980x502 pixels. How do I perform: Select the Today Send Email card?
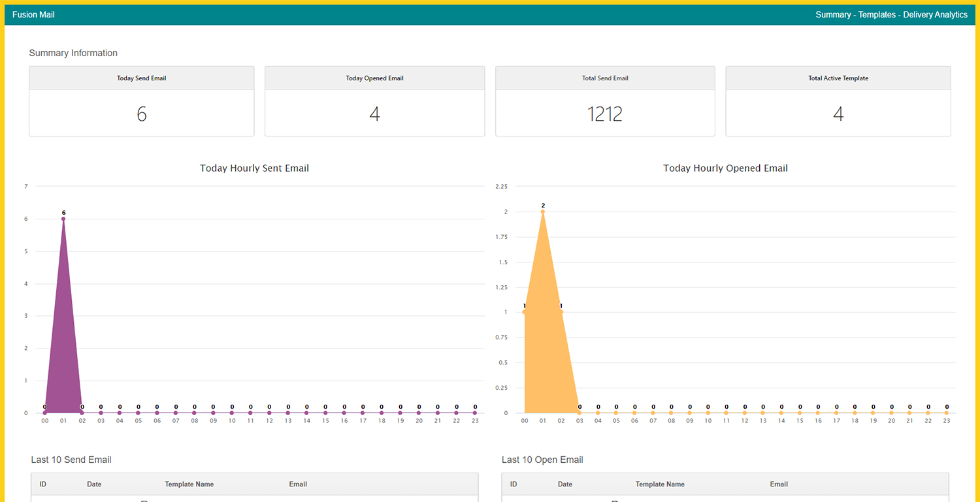click(141, 101)
